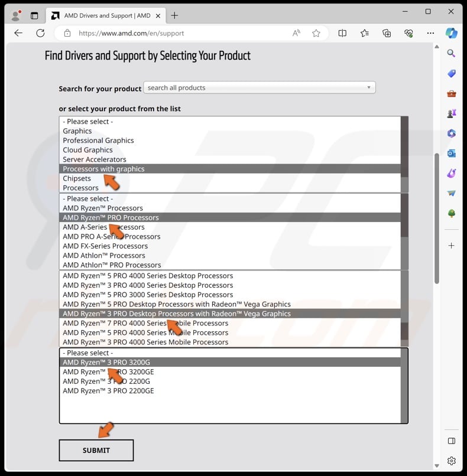Select AMD Athlon™ Processors entry

230,255
